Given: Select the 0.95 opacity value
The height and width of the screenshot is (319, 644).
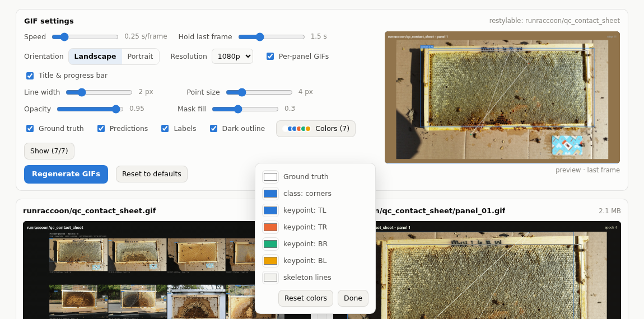Looking at the screenshot, I should 137,109.
